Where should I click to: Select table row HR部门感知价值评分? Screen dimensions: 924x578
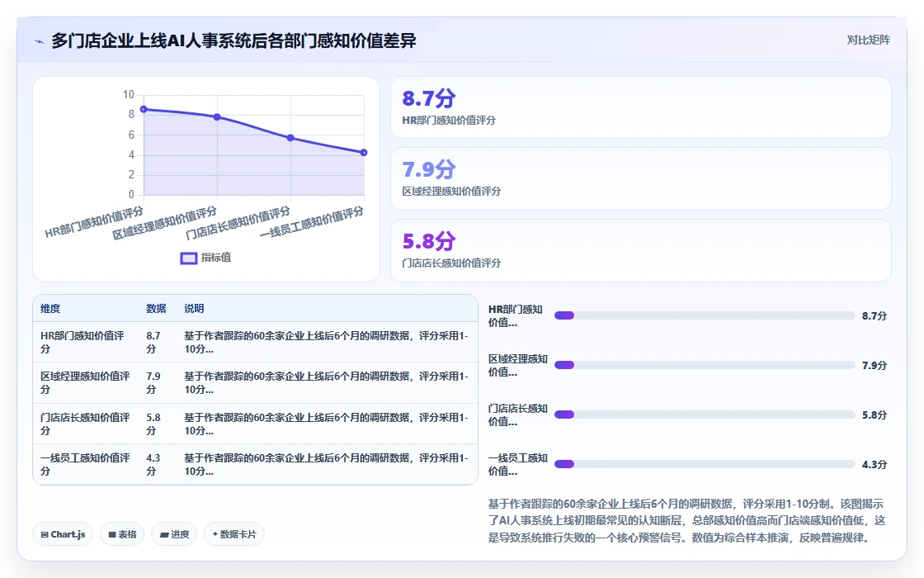pyautogui.click(x=255, y=342)
